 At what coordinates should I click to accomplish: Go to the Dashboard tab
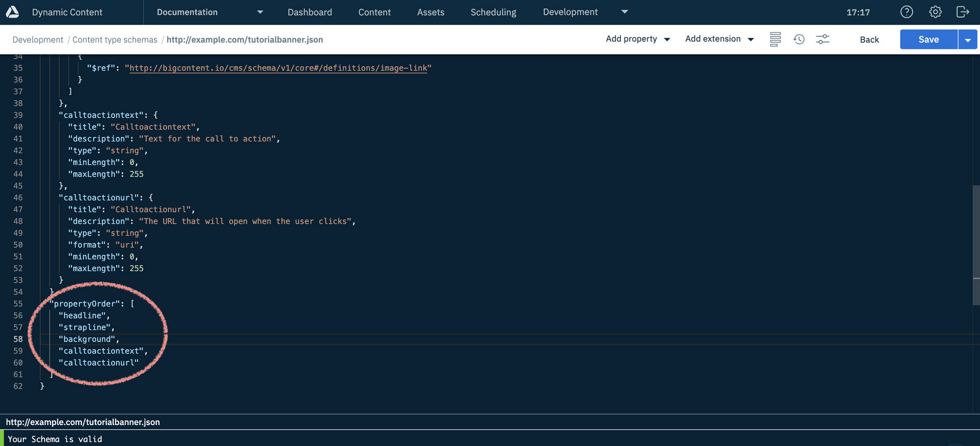point(310,12)
